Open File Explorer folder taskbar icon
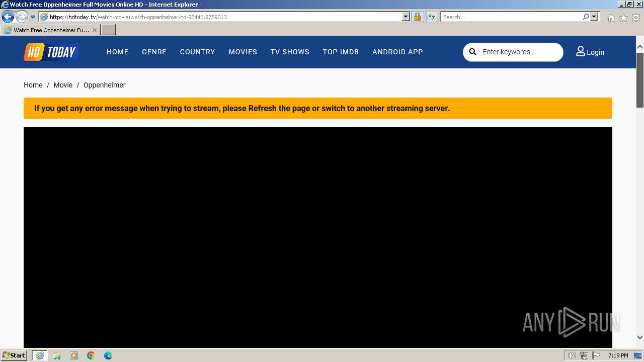Screen dimensions: 644x362 [57, 355]
